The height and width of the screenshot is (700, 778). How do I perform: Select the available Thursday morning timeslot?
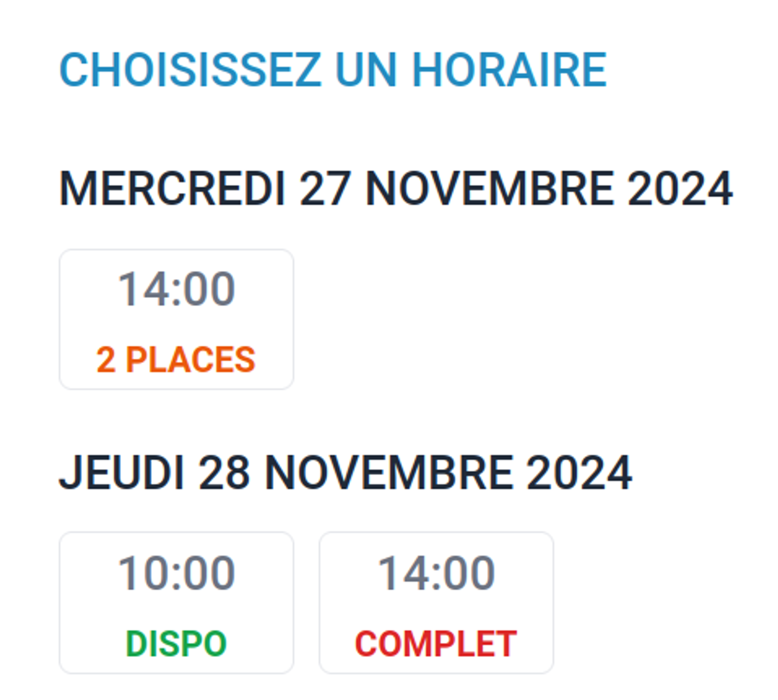177,603
